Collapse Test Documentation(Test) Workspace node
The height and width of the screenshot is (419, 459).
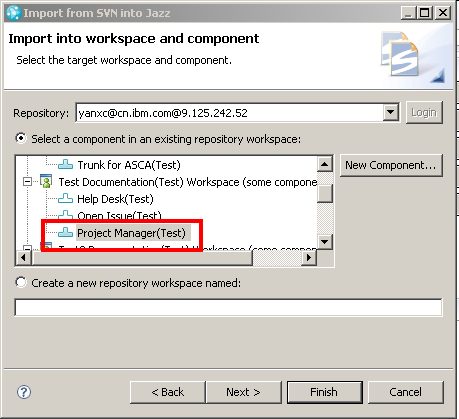(x=27, y=182)
